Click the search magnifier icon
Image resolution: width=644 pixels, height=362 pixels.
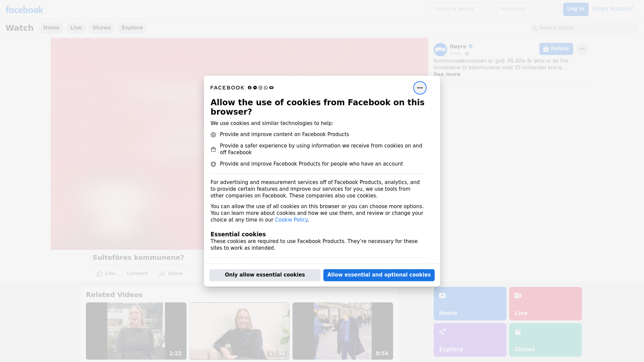[x=535, y=28]
